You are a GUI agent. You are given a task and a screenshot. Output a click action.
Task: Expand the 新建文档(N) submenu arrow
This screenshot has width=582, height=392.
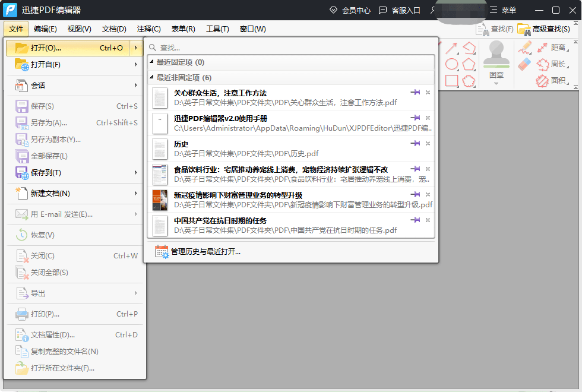click(136, 194)
